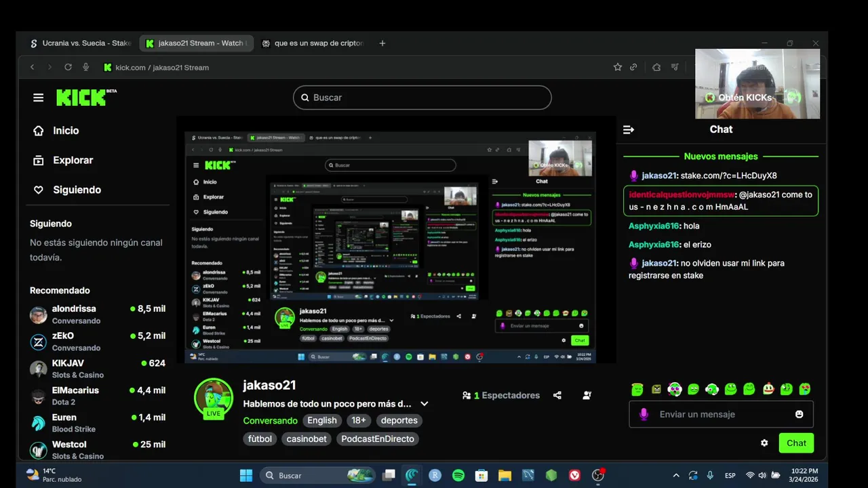This screenshot has width=868, height=488.
Task: Go back with browser back arrow
Action: [32, 67]
